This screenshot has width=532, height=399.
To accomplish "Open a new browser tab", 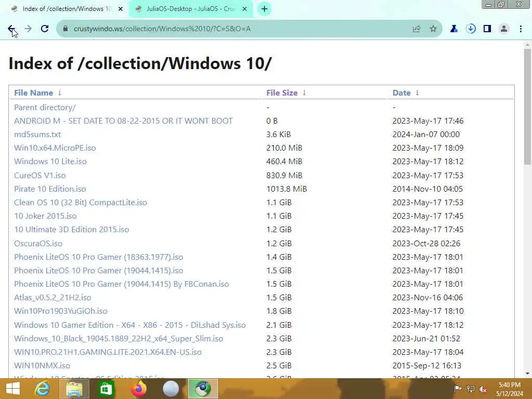I will click(264, 9).
